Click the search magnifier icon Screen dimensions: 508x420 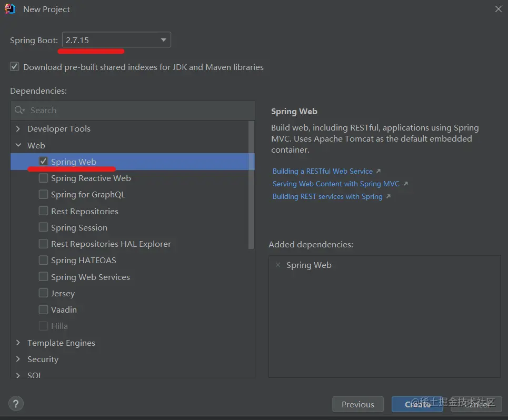point(19,110)
